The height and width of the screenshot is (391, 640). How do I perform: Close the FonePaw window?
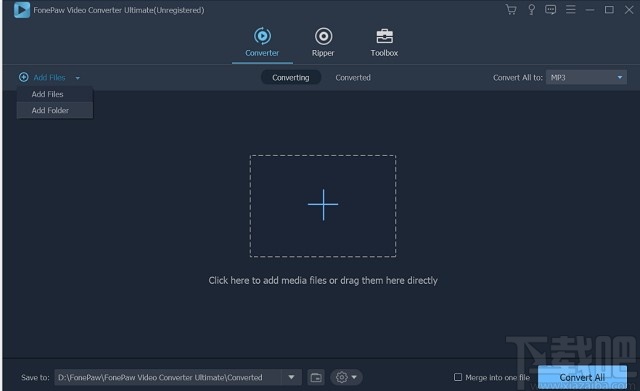[x=629, y=9]
